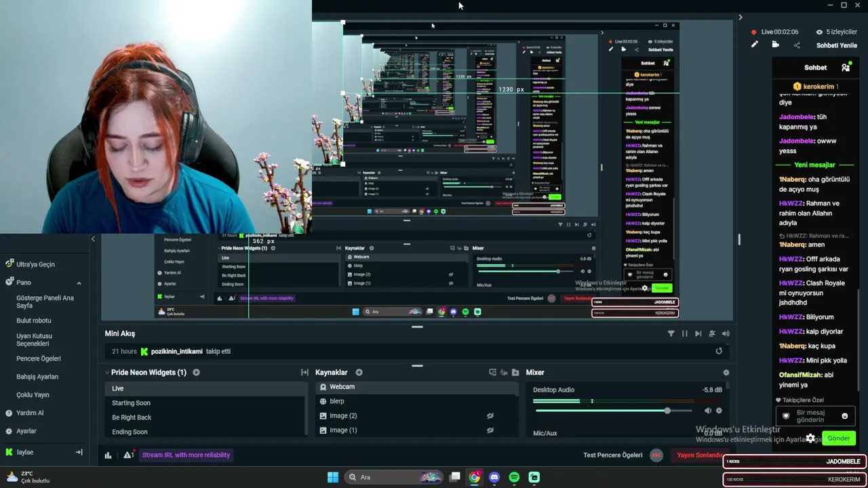Collapse the chat panel chevron
868x488 pixels.
click(740, 18)
